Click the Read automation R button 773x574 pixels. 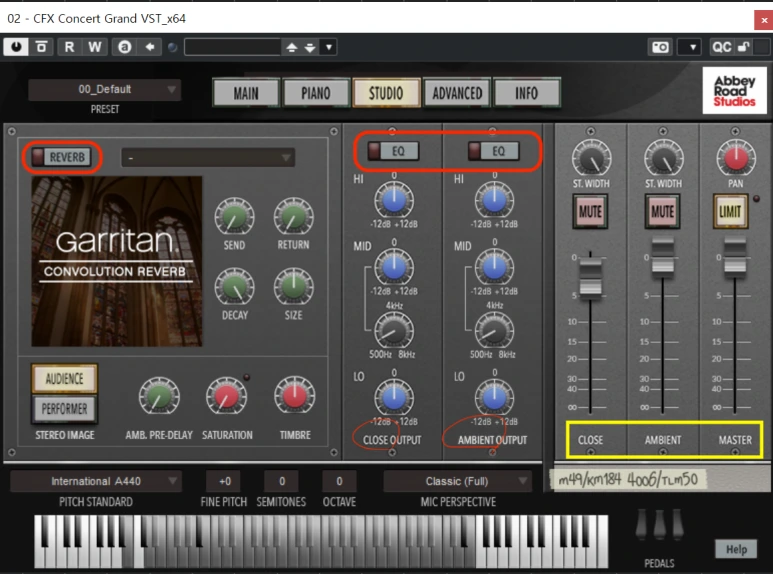point(70,47)
